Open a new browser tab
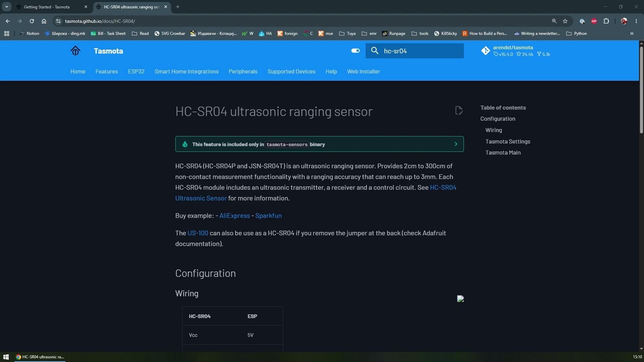This screenshot has width=644, height=362. pyautogui.click(x=178, y=7)
